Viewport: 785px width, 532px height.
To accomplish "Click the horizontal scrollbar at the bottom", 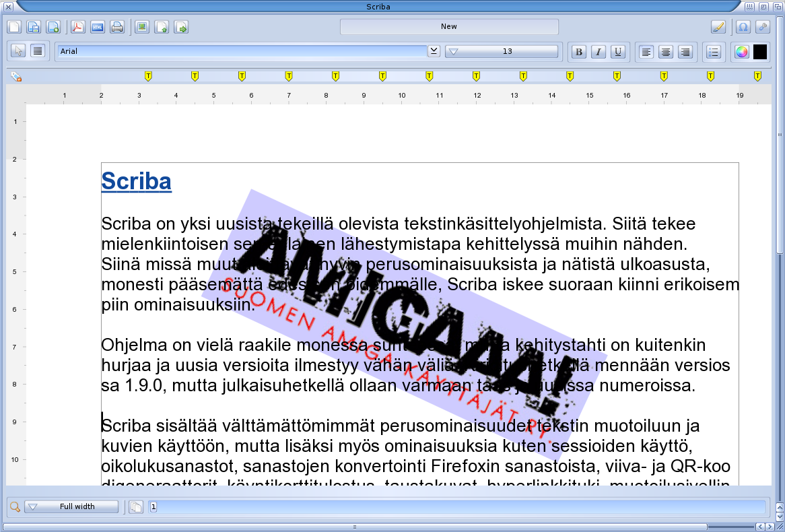I will point(354,527).
